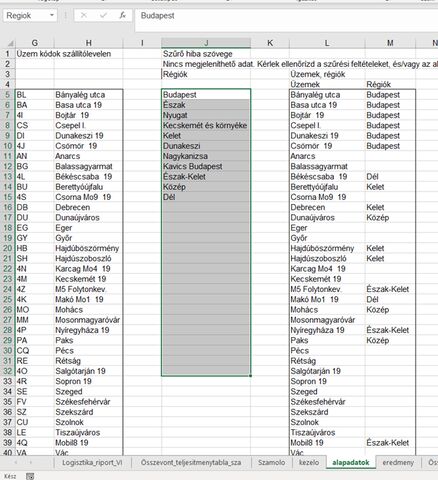Image resolution: width=438 pixels, height=480 pixels.
Task: Click the macro recording icon in status bar
Action: point(30,476)
